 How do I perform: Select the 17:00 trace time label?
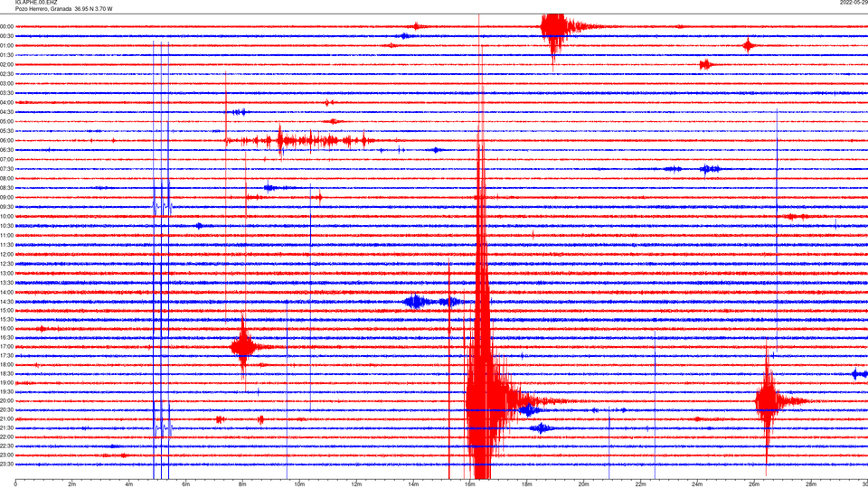tap(7, 347)
